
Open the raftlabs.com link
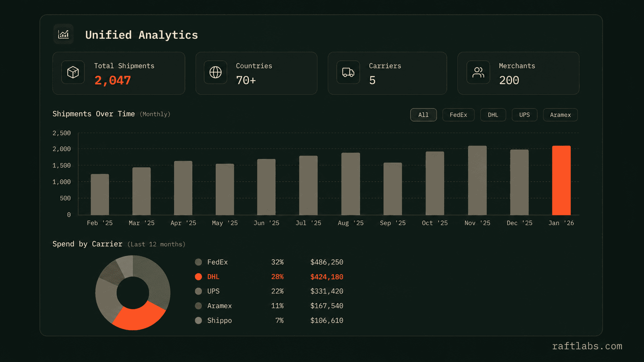(x=587, y=346)
